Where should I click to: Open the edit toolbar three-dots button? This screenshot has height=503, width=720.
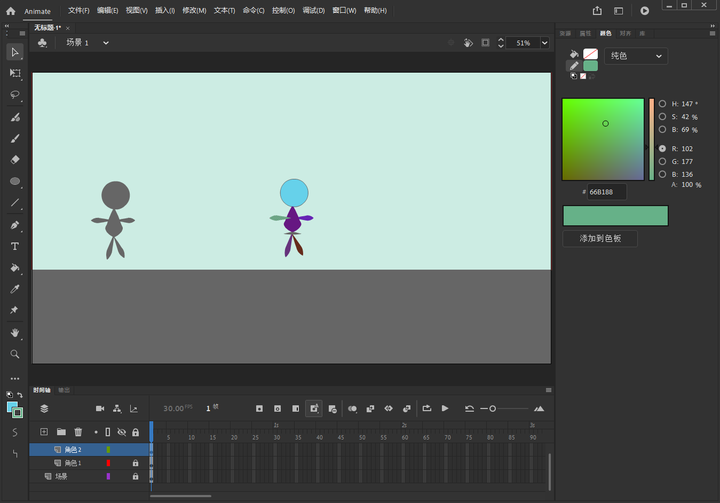pyautogui.click(x=15, y=379)
